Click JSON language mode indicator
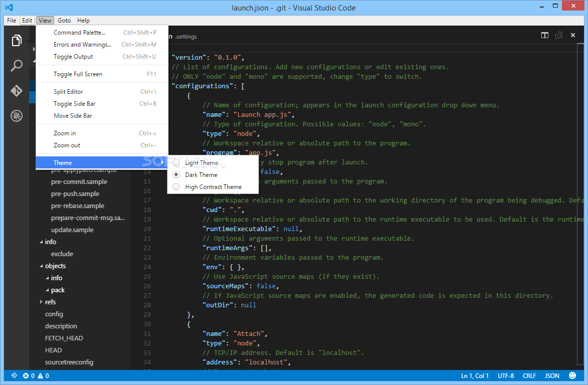 (x=552, y=375)
